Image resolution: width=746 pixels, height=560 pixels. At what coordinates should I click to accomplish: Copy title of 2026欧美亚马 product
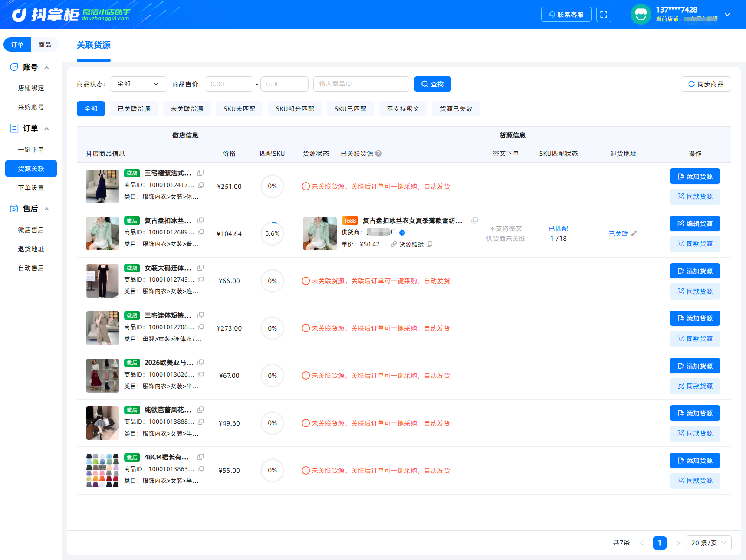200,362
